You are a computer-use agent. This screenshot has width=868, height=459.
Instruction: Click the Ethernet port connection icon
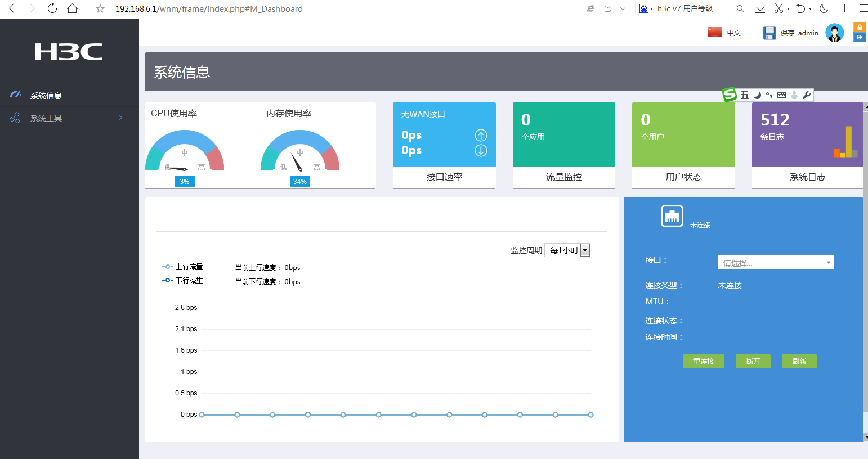click(x=672, y=216)
